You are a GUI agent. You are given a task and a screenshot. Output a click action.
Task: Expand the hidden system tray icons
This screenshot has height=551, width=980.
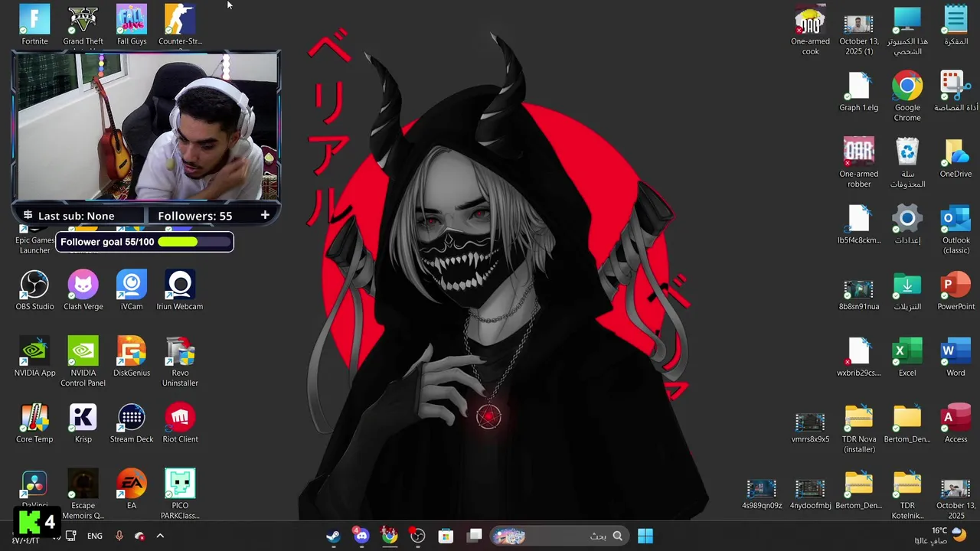click(x=160, y=536)
